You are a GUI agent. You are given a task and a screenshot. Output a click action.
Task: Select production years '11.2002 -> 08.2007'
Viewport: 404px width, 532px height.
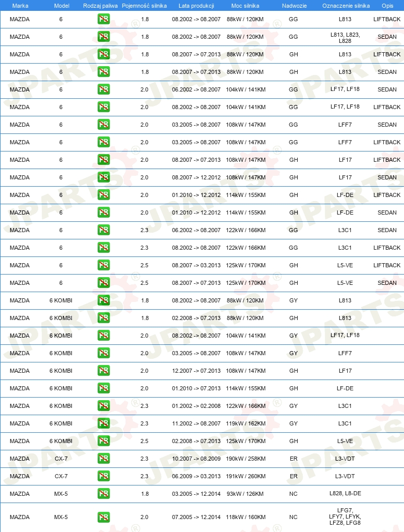[196, 423]
